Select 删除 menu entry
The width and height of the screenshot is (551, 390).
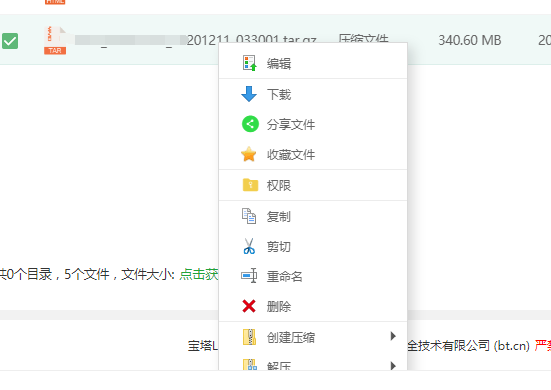tap(313, 306)
